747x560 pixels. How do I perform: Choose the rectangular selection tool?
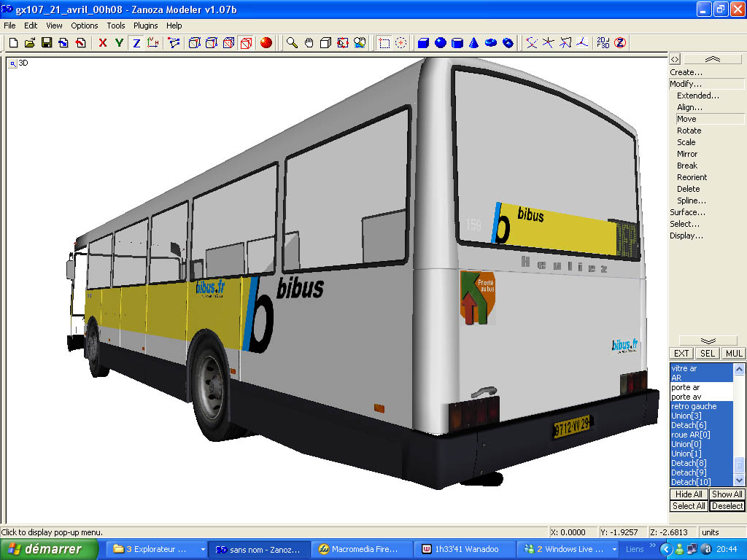click(x=384, y=43)
